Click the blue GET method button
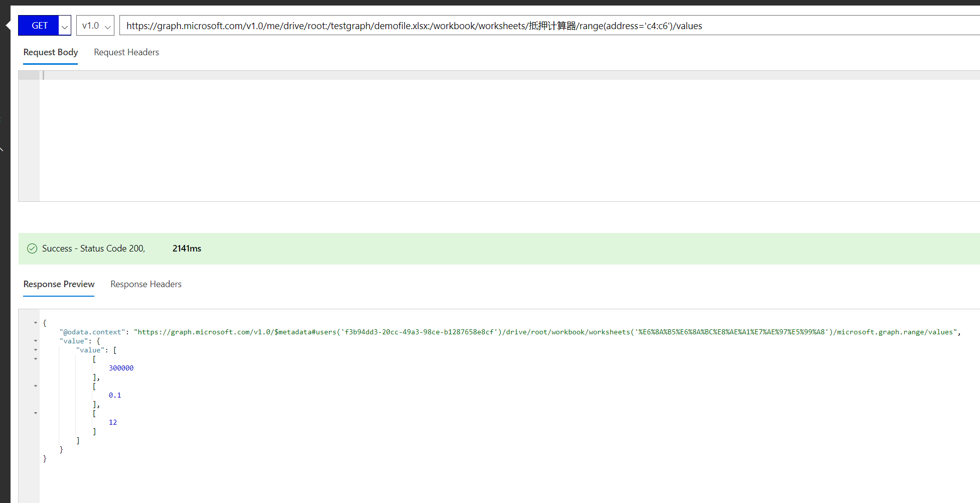Screen dimensions: 980x503 point(39,26)
